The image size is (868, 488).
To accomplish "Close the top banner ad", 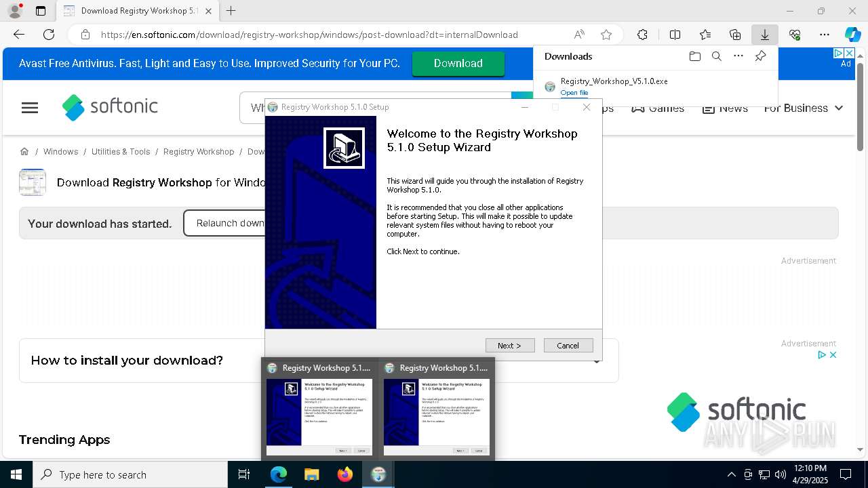I will point(848,53).
